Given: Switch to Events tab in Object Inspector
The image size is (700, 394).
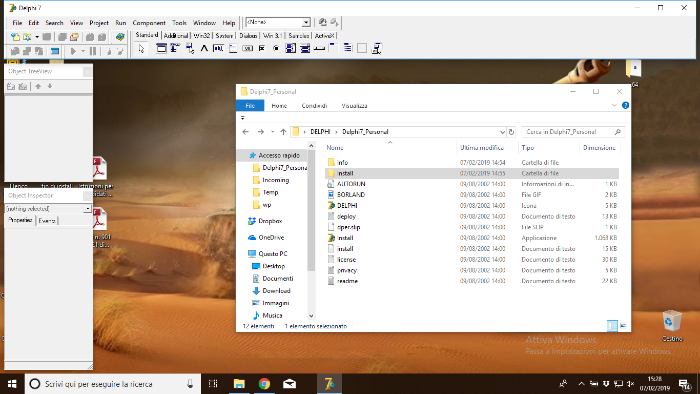Looking at the screenshot, I should (x=47, y=221).
